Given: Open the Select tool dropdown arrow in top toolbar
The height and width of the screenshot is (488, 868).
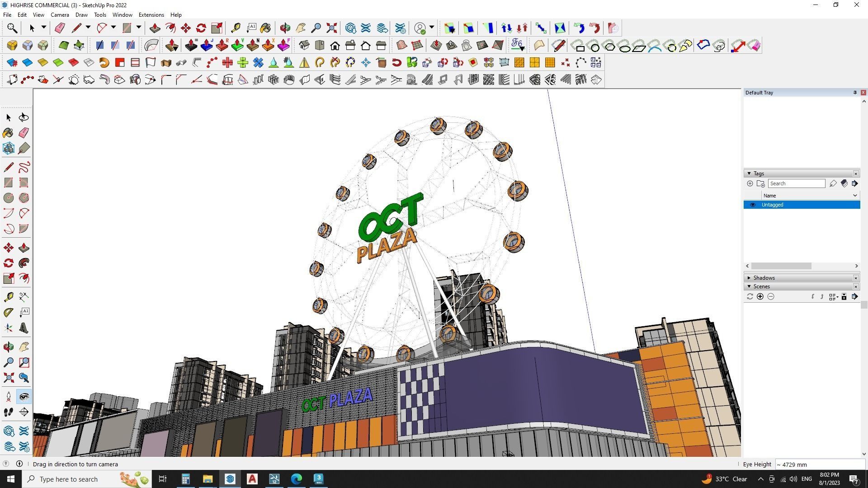Looking at the screenshot, I should coord(44,28).
